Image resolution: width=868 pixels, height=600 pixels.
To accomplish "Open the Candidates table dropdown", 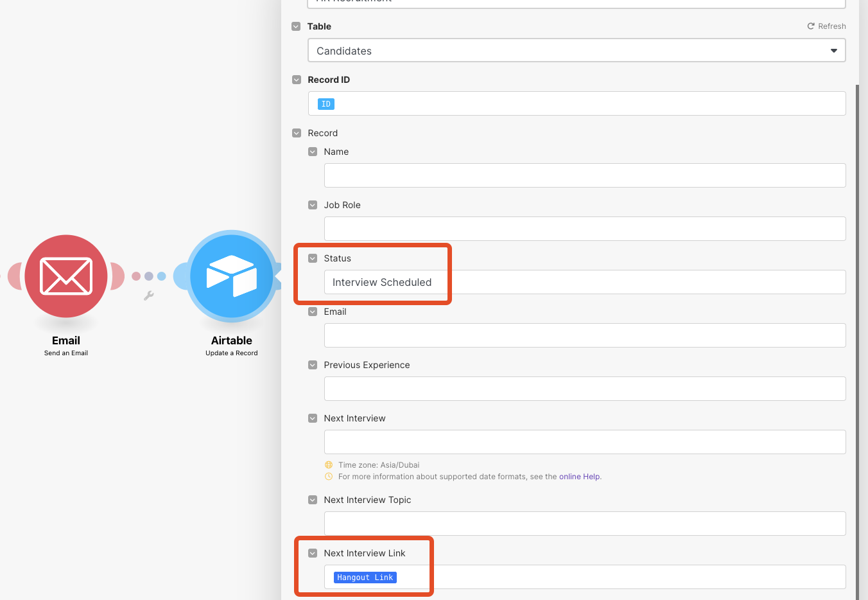I will click(x=577, y=51).
